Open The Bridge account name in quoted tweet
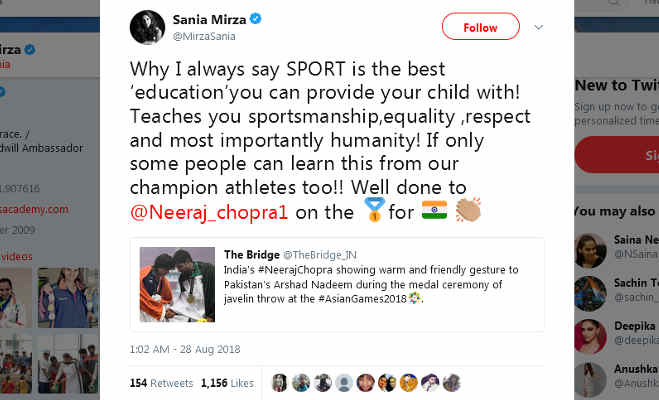 pyautogui.click(x=251, y=255)
